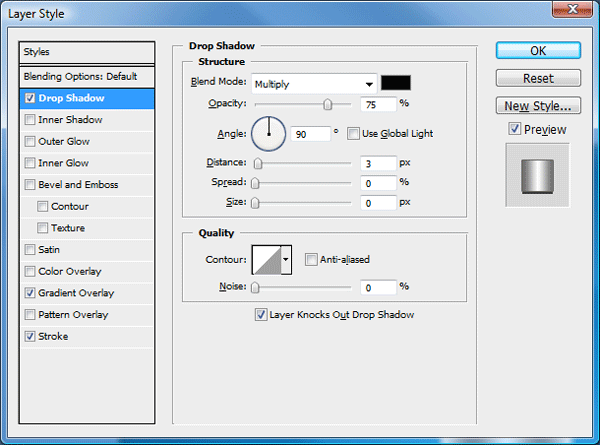Click the Noise slider handle
The width and height of the screenshot is (600, 445).
pos(255,287)
